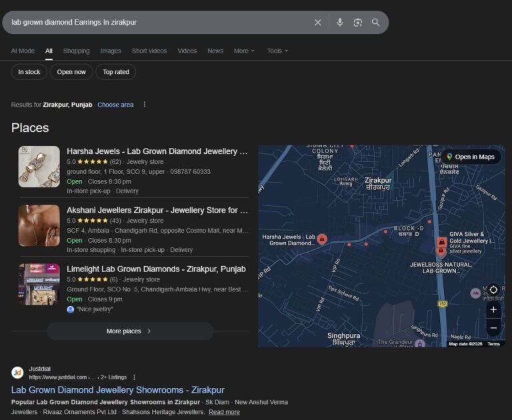Click Akshani Jewellers photo thumbnail

pyautogui.click(x=39, y=225)
